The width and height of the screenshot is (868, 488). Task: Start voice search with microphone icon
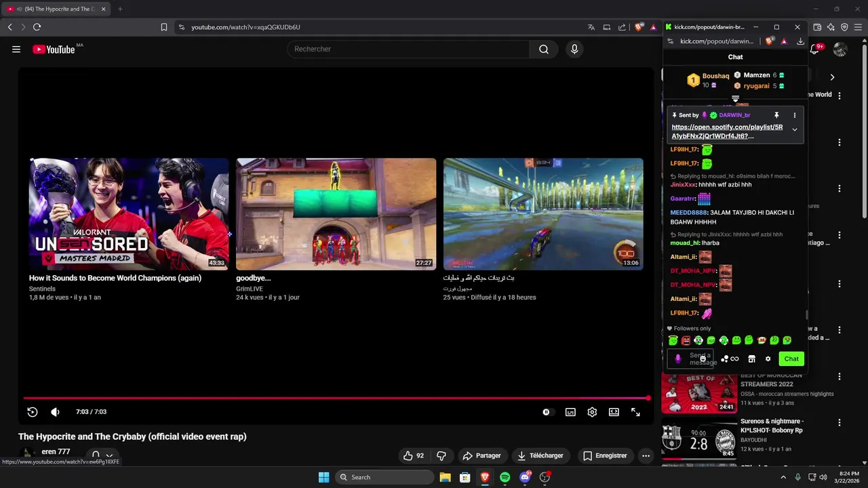click(574, 49)
